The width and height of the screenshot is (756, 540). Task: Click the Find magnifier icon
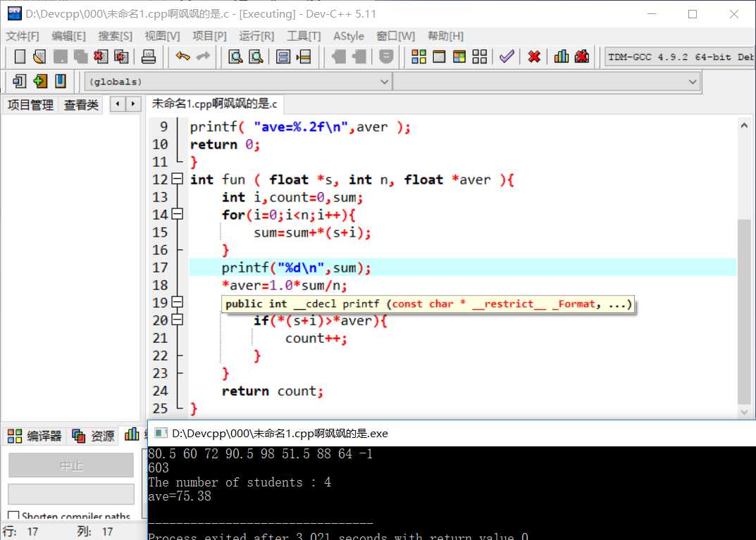(235, 56)
